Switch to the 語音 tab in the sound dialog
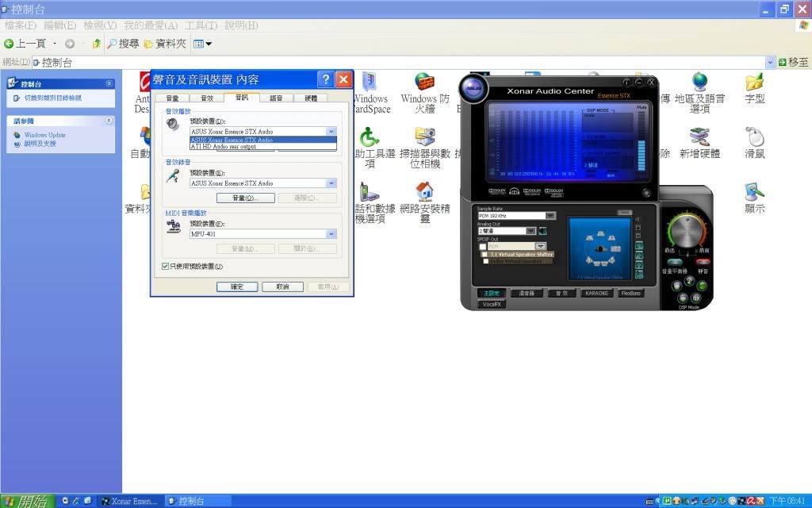 [276, 98]
